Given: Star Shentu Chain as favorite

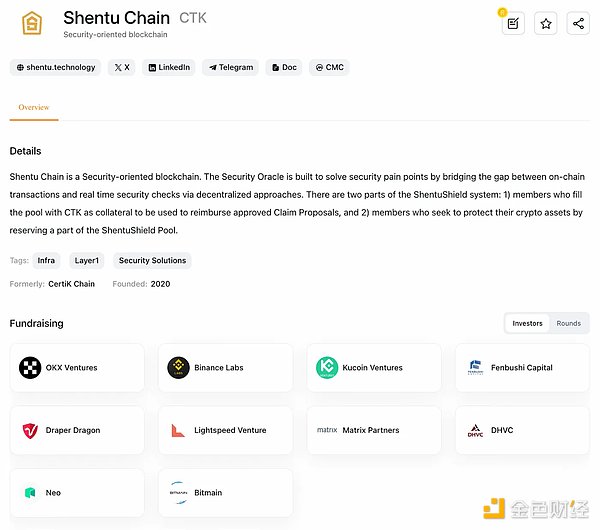Looking at the screenshot, I should pos(545,23).
